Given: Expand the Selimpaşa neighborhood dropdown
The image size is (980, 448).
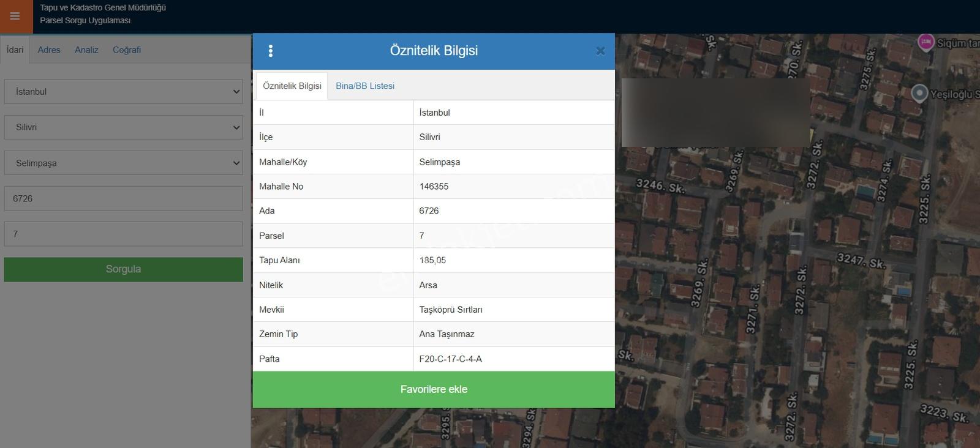Looking at the screenshot, I should (x=124, y=163).
